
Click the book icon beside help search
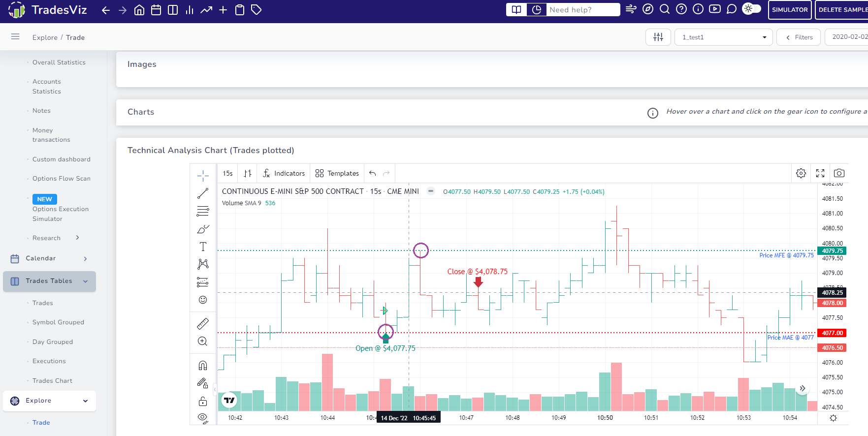516,10
